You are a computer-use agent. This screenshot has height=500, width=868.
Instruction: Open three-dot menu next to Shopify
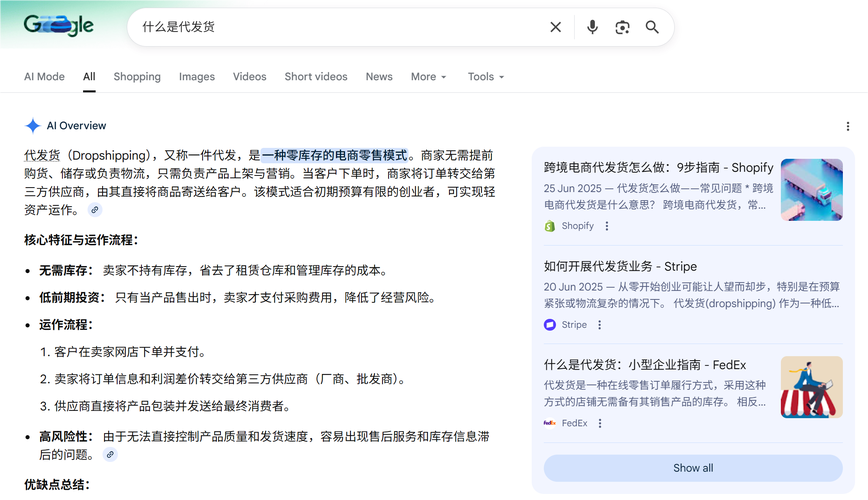607,226
